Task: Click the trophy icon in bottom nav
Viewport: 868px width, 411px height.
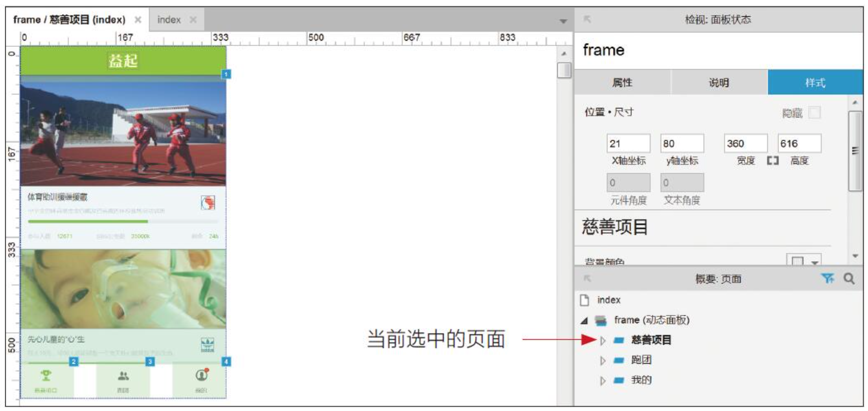Action: coord(46,375)
